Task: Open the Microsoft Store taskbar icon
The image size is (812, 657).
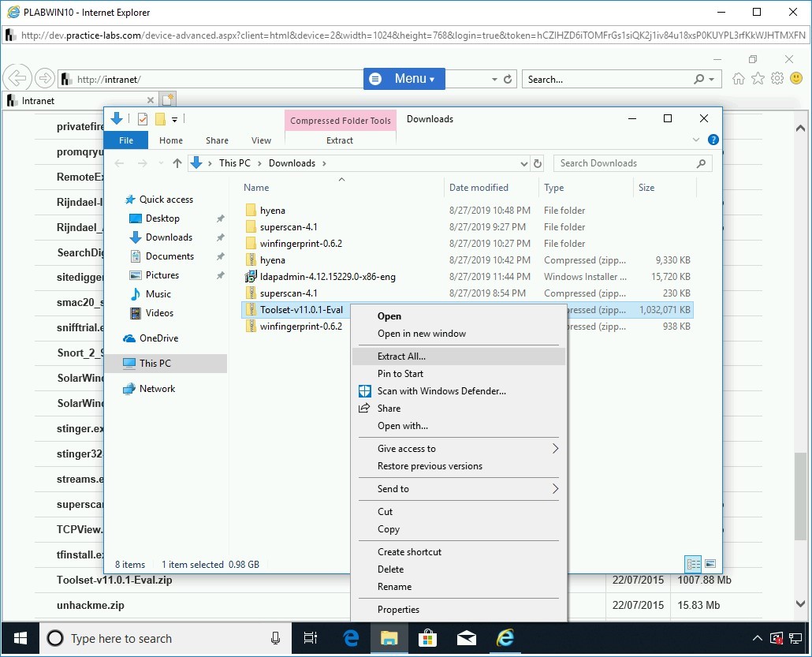Action: point(427,638)
